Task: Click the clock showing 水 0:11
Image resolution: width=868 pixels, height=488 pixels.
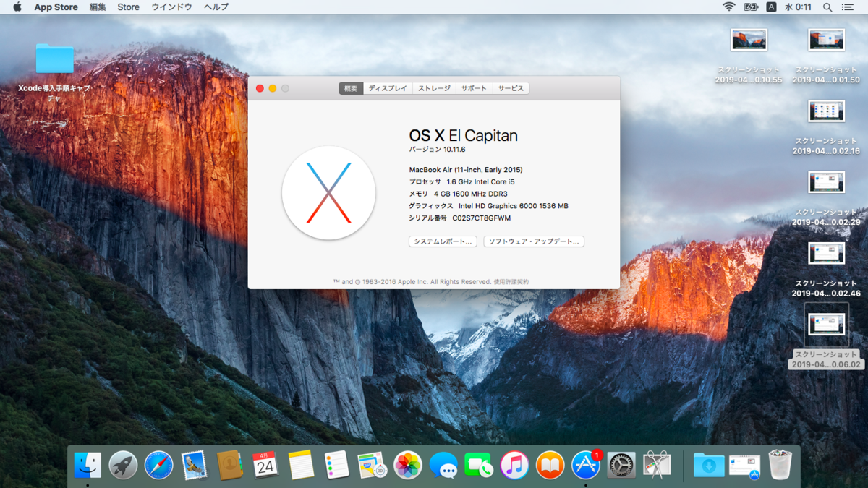Action: 798,7
